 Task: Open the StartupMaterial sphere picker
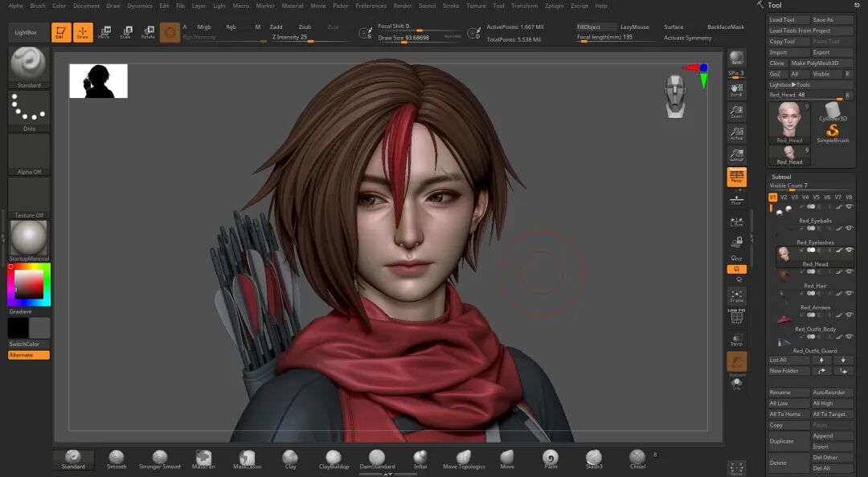[29, 241]
